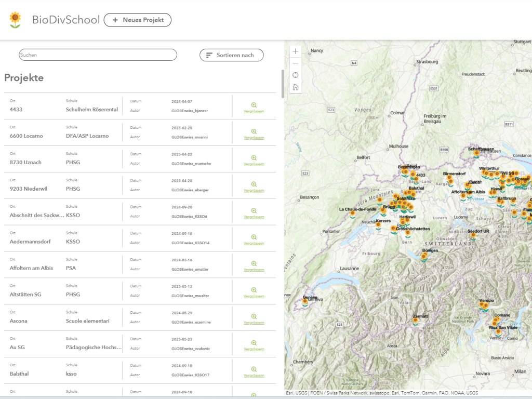
Task: Zoom in on the map
Action: click(296, 51)
